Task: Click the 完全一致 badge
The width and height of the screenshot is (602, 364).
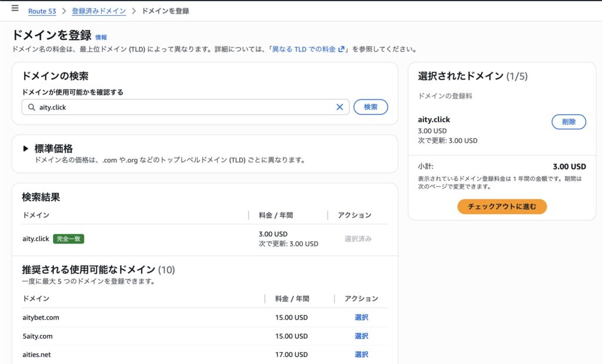Action: (68, 239)
